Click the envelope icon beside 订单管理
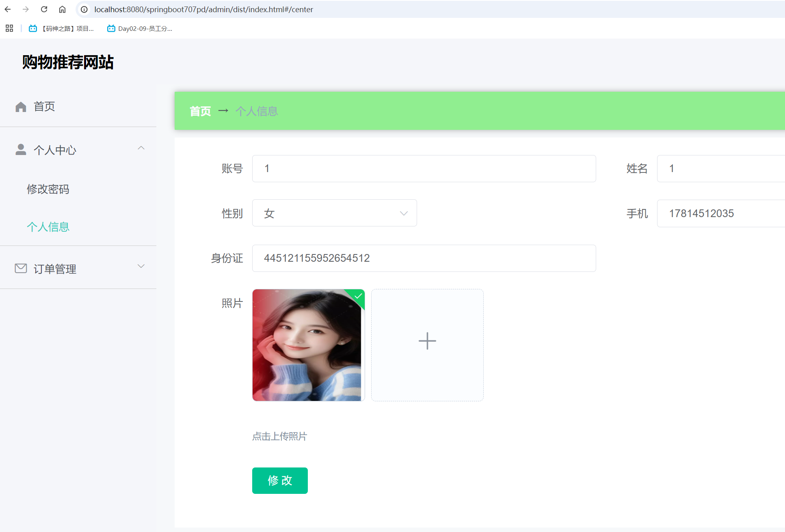Image resolution: width=785 pixels, height=532 pixels. point(21,268)
